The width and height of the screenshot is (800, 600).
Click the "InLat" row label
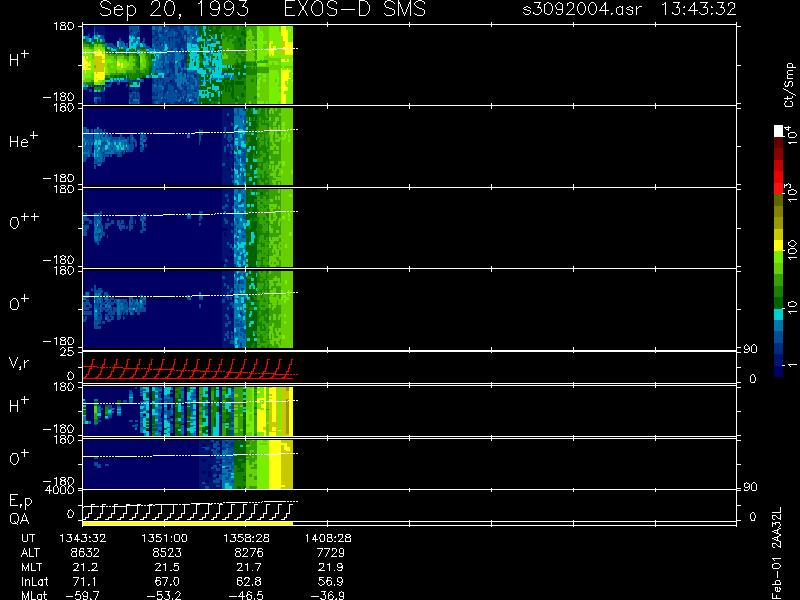tap(34, 582)
